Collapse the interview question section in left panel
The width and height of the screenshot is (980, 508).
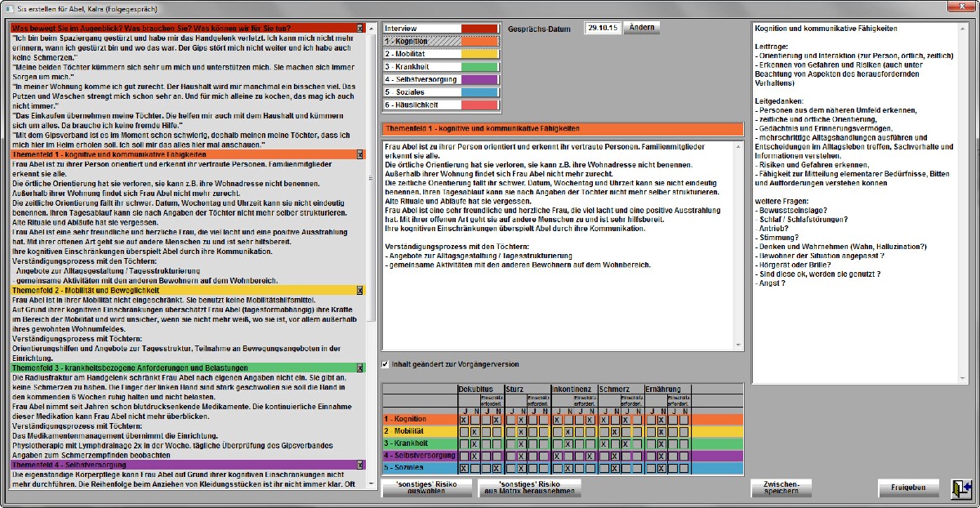pyautogui.click(x=360, y=28)
